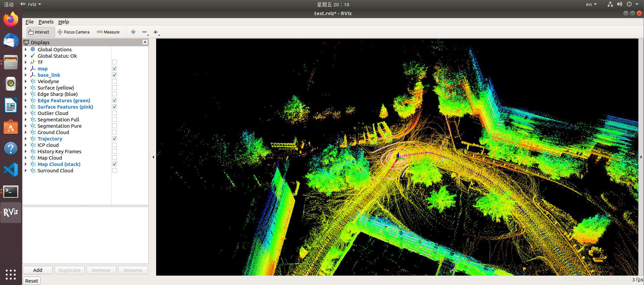Expand the Map Cloud row
644x285 pixels.
[26, 158]
